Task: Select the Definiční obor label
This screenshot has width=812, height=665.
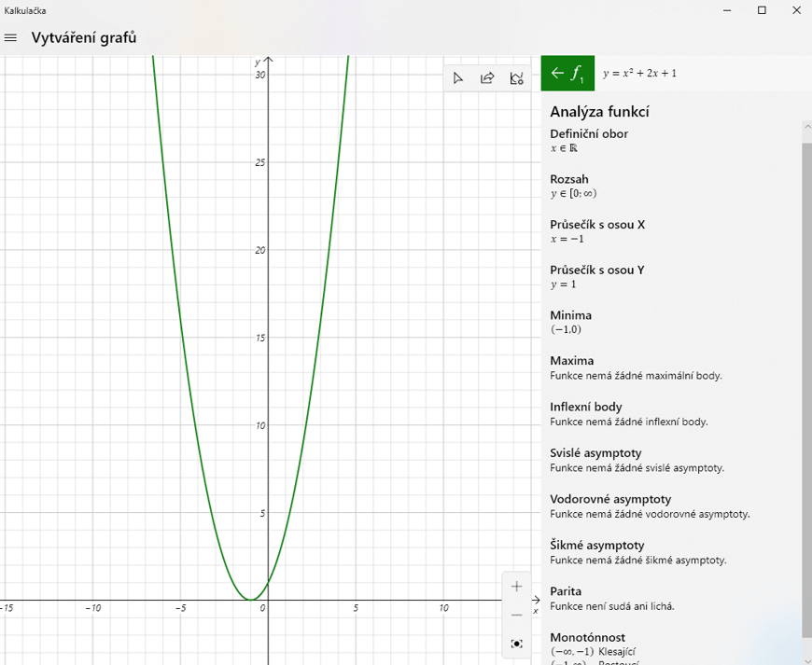Action: 589,133
